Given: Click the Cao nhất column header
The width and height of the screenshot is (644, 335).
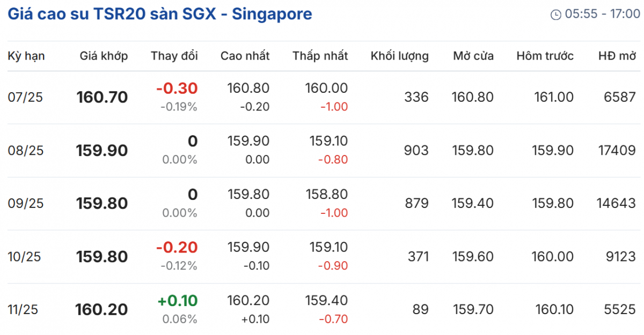Looking at the screenshot, I should pos(245,56).
